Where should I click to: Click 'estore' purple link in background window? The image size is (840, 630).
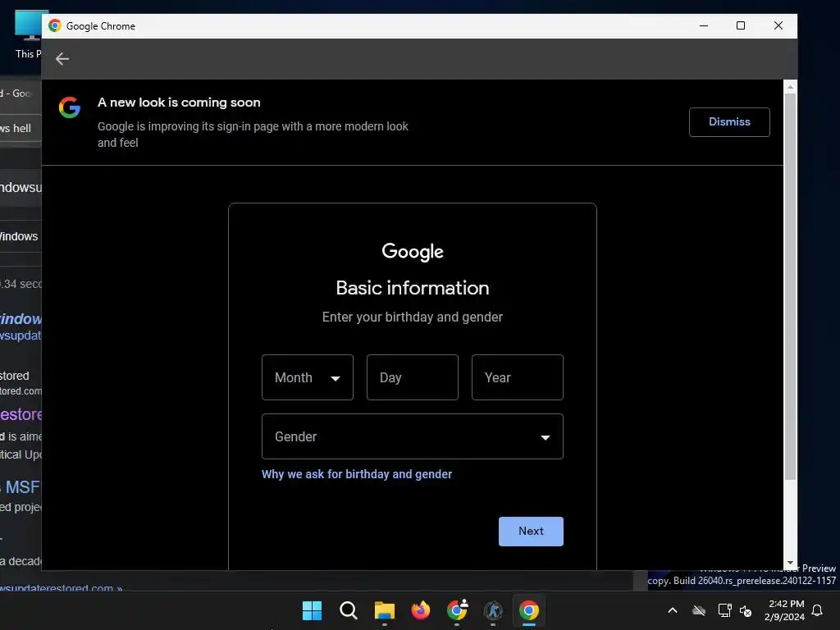(21, 414)
